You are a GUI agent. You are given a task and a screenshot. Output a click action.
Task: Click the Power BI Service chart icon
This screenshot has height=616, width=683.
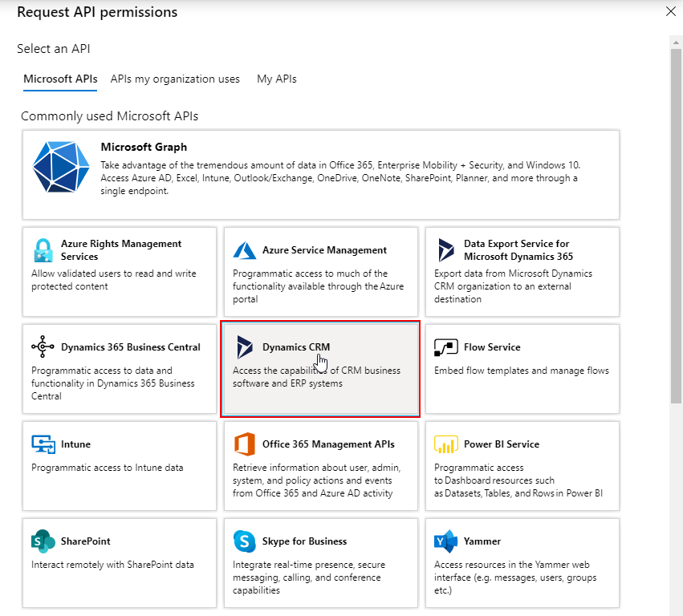(x=446, y=444)
